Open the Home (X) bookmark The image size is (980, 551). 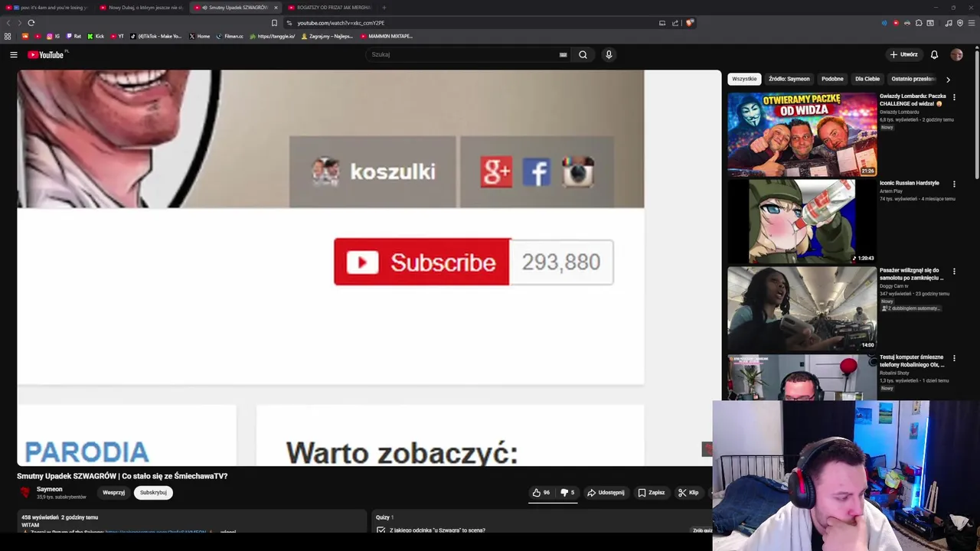click(199, 36)
